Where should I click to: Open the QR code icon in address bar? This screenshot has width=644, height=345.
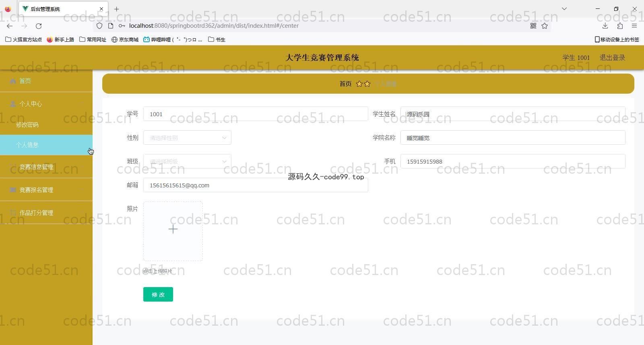533,26
